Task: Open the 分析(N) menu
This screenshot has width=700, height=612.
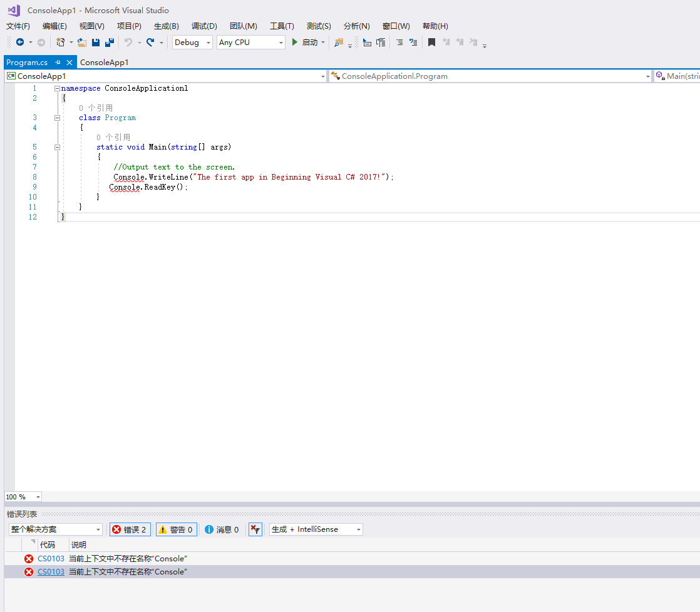Action: [x=357, y=26]
